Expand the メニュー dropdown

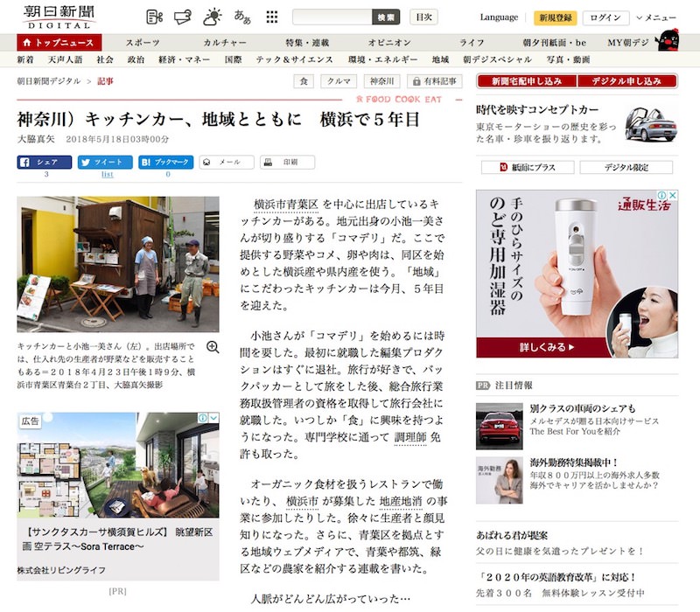(655, 17)
